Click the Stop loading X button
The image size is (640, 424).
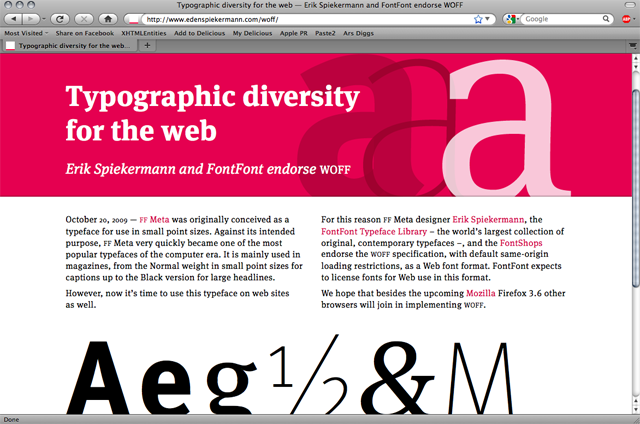click(84, 19)
